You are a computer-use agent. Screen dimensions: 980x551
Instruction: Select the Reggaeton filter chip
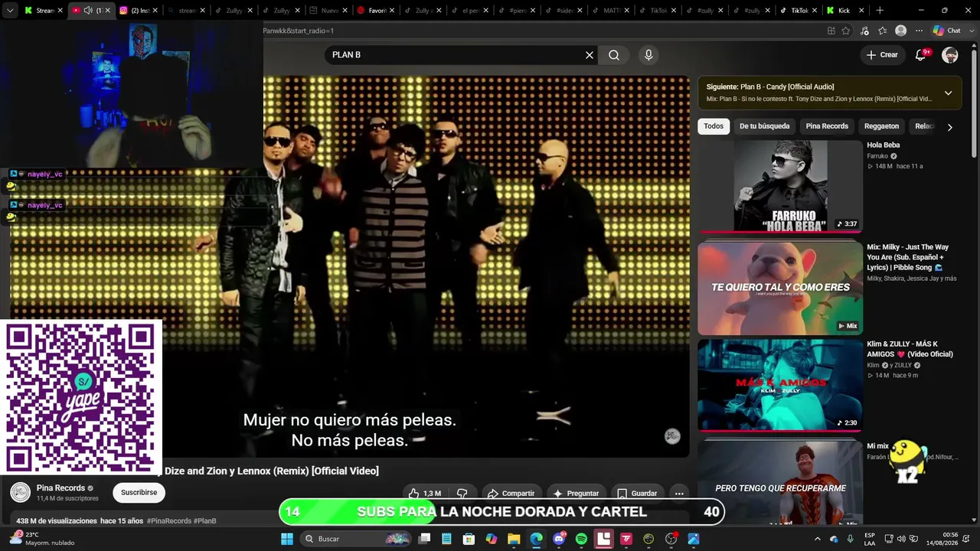(x=881, y=126)
